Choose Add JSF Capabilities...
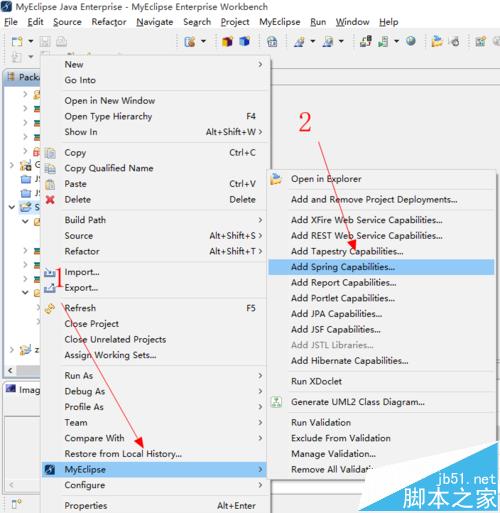The image size is (500, 513). tap(381, 330)
